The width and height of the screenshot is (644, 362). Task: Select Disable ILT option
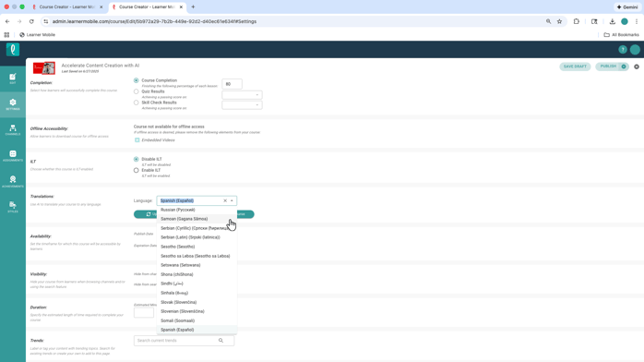(136, 159)
